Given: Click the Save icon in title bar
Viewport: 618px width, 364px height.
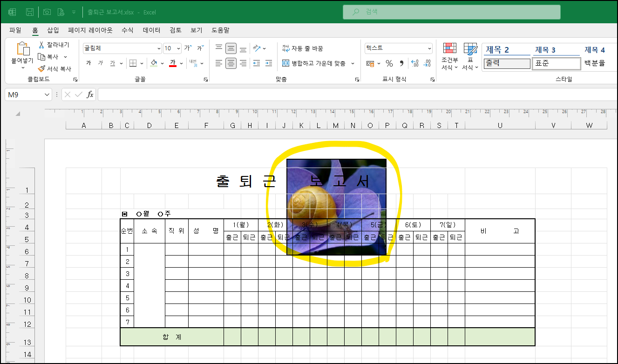Looking at the screenshot, I should tap(30, 12).
